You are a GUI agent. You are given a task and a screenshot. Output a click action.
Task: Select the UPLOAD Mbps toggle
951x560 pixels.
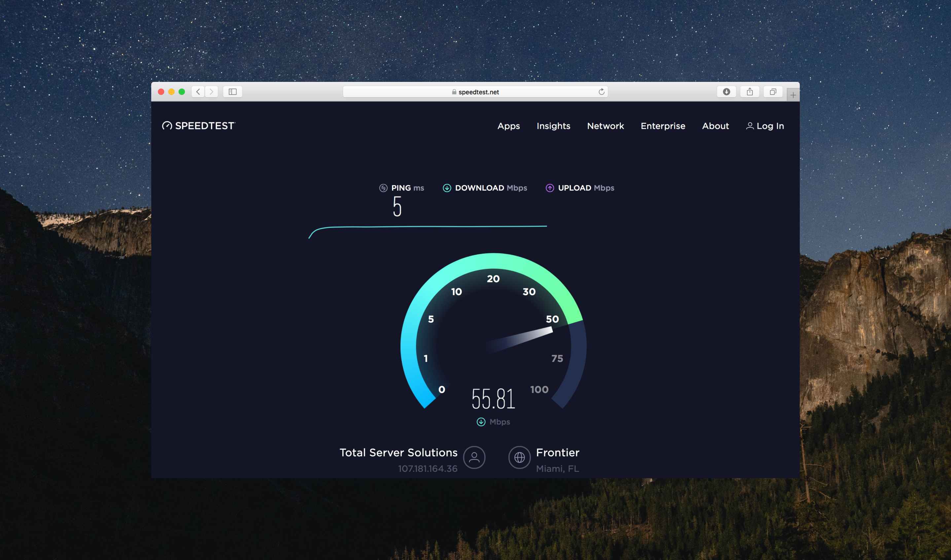click(579, 187)
